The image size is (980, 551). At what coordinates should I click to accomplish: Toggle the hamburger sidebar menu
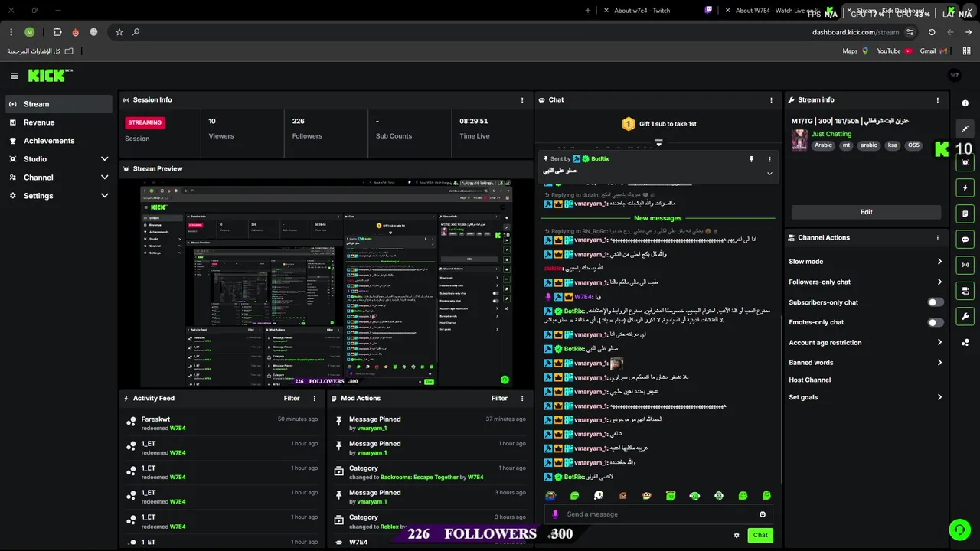point(15,76)
